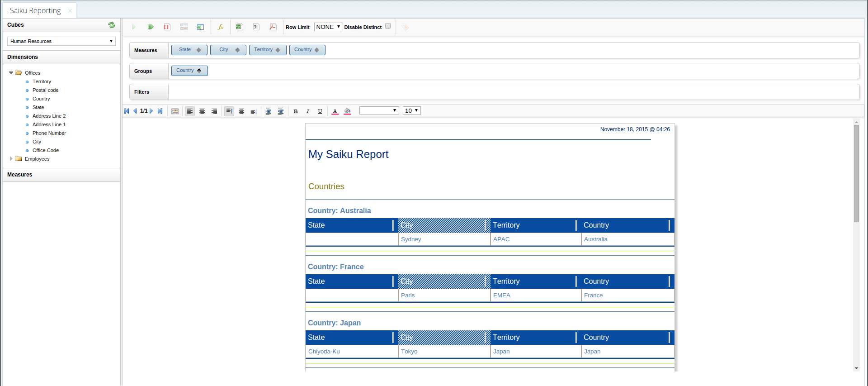The image size is (868, 386).
Task: Refresh the cubes list
Action: (112, 25)
